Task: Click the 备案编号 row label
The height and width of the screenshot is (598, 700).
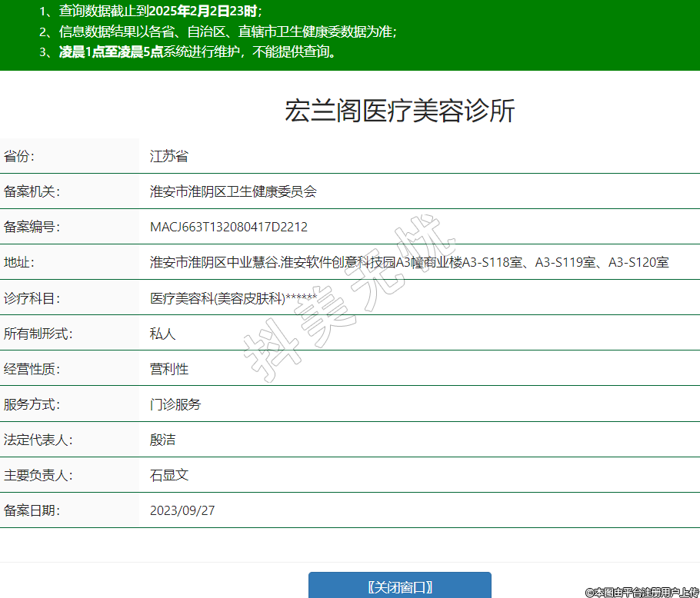Action: [32, 228]
